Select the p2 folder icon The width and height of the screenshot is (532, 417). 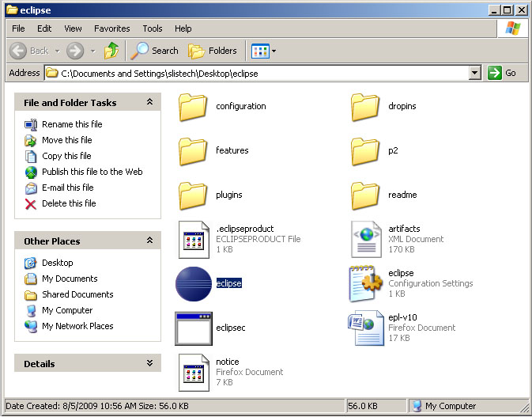pyautogui.click(x=365, y=152)
